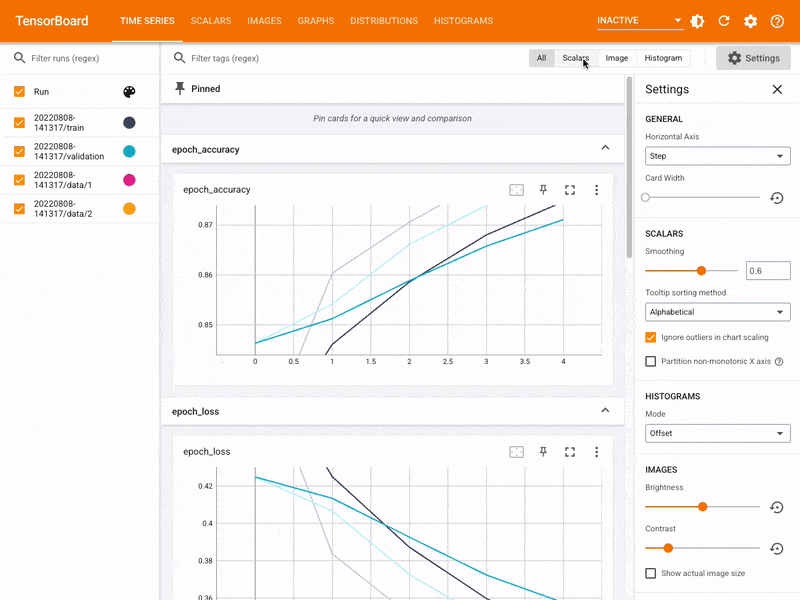Toggle the Run select-all checkbox
Image resolution: width=800 pixels, height=600 pixels.
(19, 92)
